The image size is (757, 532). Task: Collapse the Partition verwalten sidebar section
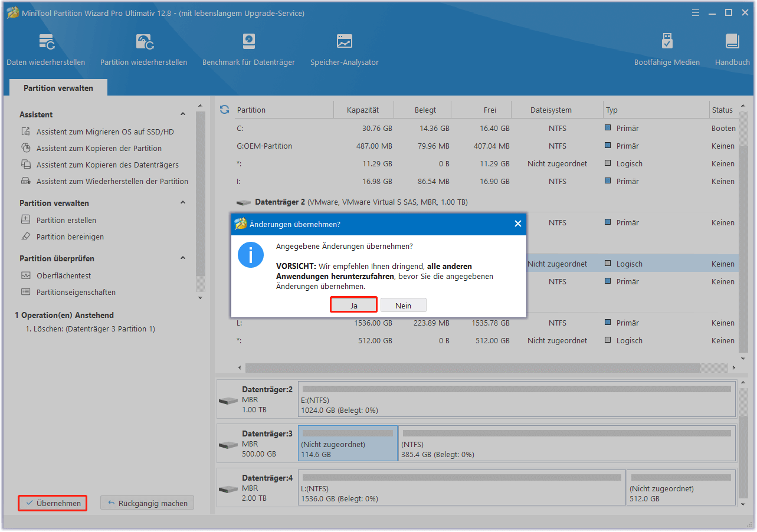[x=183, y=203]
